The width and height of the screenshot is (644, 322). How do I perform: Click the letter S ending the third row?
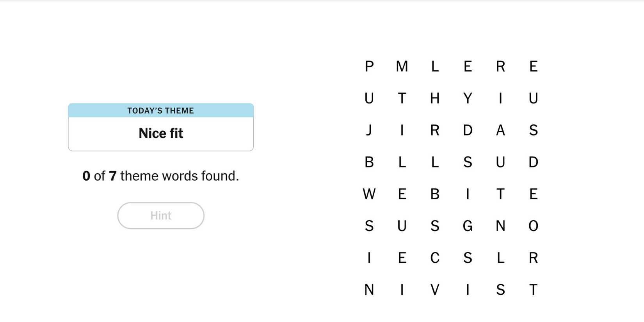pos(534,130)
